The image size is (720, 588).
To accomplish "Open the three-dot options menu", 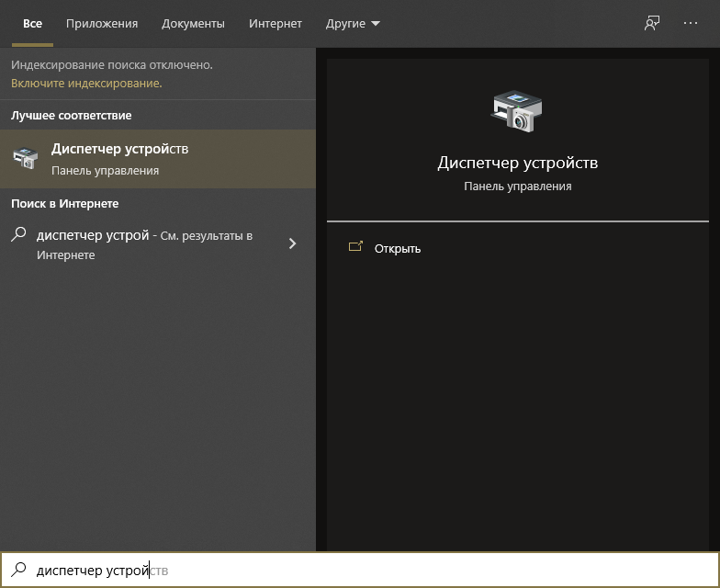I will [691, 23].
